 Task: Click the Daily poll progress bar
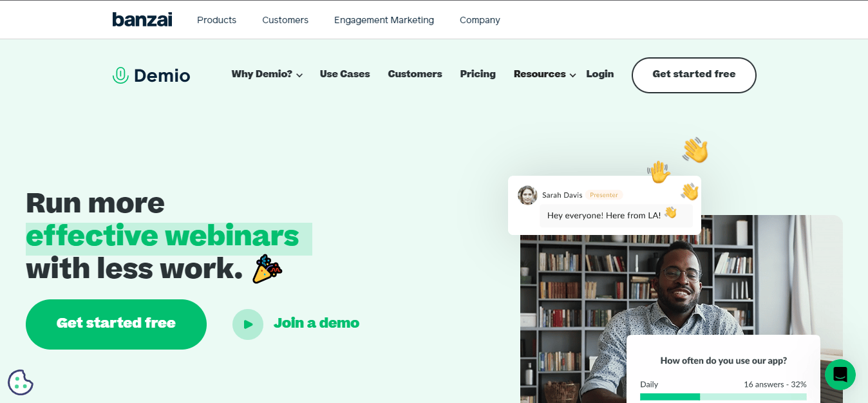tap(722, 397)
